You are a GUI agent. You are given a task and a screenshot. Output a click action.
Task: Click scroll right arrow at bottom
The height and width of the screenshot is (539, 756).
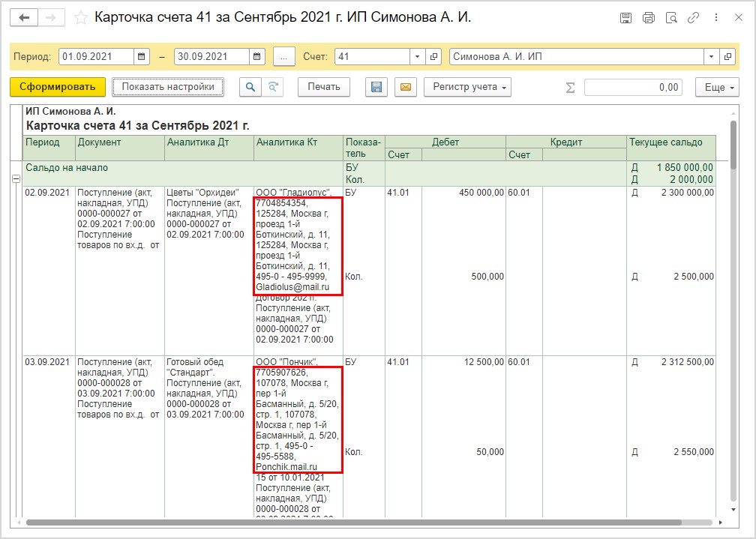click(x=721, y=523)
